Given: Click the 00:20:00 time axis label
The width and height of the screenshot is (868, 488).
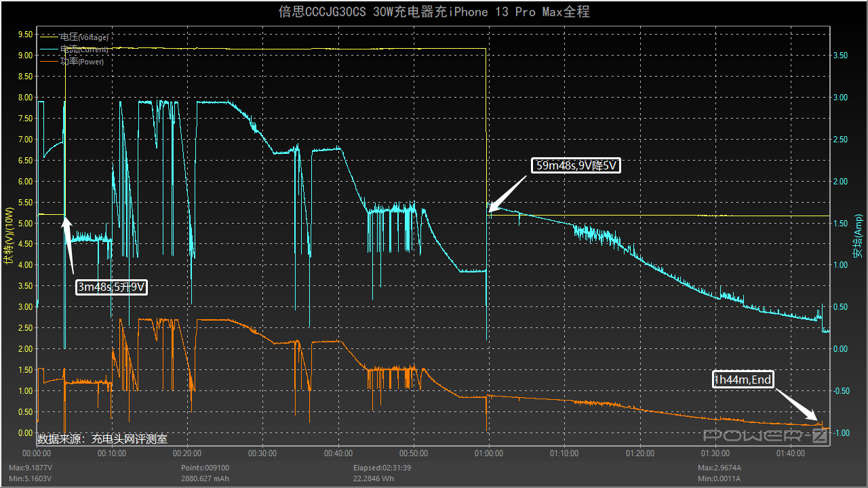Looking at the screenshot, I should coord(188,453).
